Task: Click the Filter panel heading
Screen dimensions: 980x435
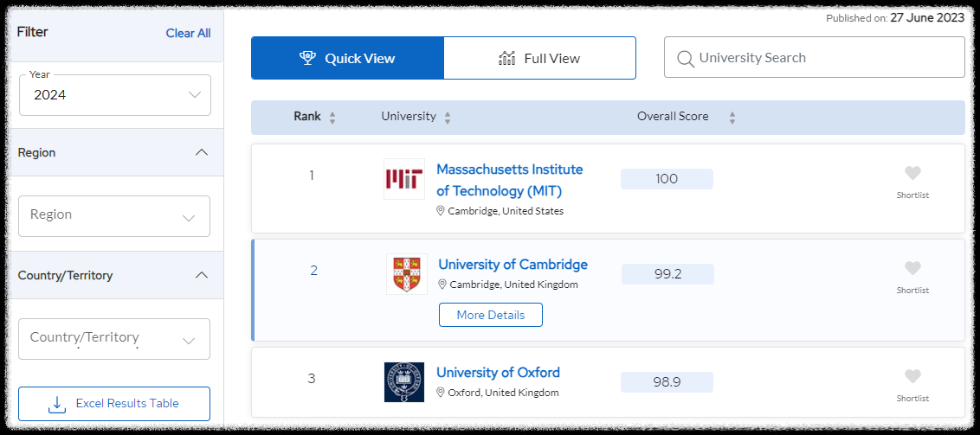Action: coord(33,32)
